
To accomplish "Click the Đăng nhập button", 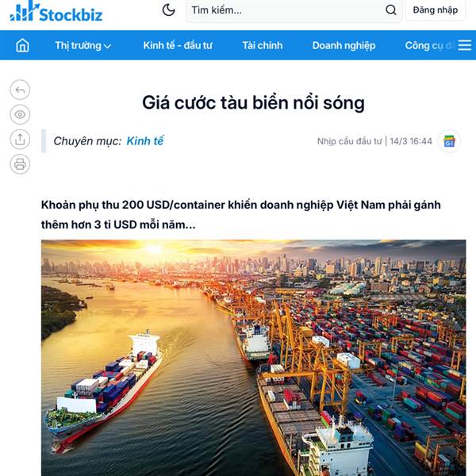I will coord(435,10).
